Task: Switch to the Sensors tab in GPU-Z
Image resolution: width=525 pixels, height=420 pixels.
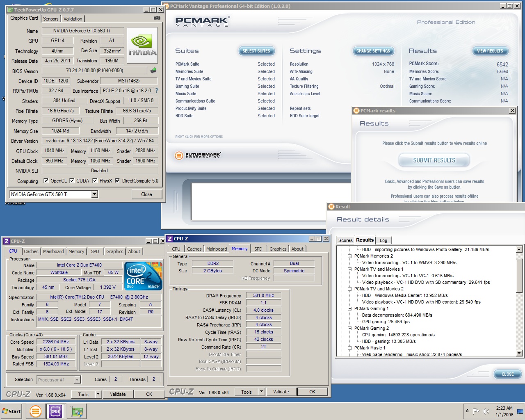Action: point(51,19)
